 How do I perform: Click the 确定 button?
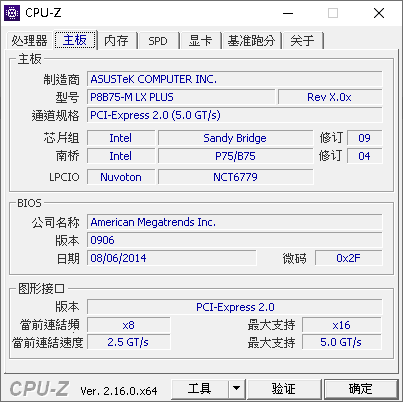click(x=361, y=389)
